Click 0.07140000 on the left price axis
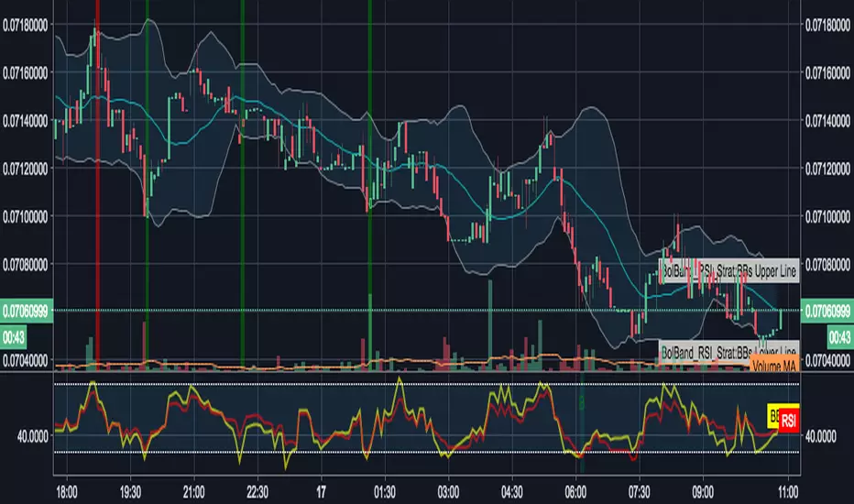Image resolution: width=854 pixels, height=504 pixels. [x=25, y=121]
